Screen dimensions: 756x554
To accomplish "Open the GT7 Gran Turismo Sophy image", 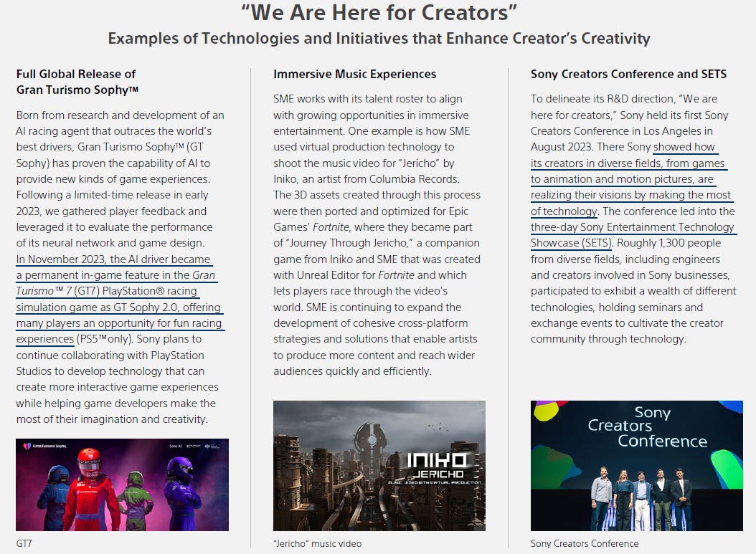I will pos(122,484).
